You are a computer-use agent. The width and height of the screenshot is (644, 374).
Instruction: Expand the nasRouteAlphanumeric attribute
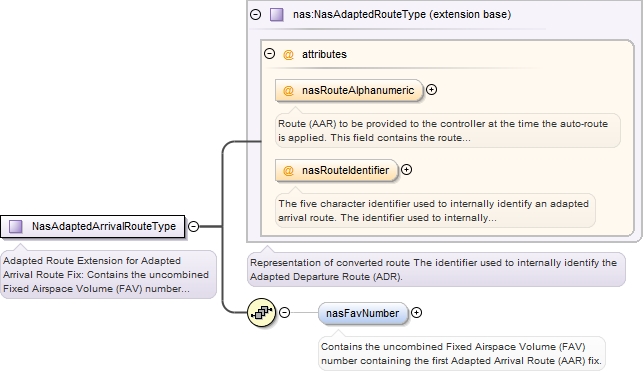point(431,90)
